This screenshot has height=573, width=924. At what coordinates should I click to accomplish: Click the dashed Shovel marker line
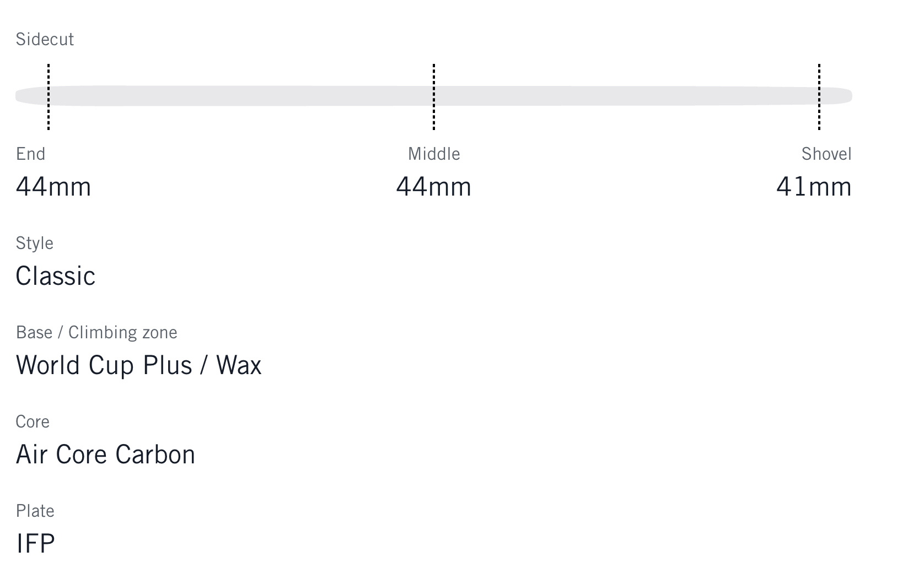(x=819, y=97)
